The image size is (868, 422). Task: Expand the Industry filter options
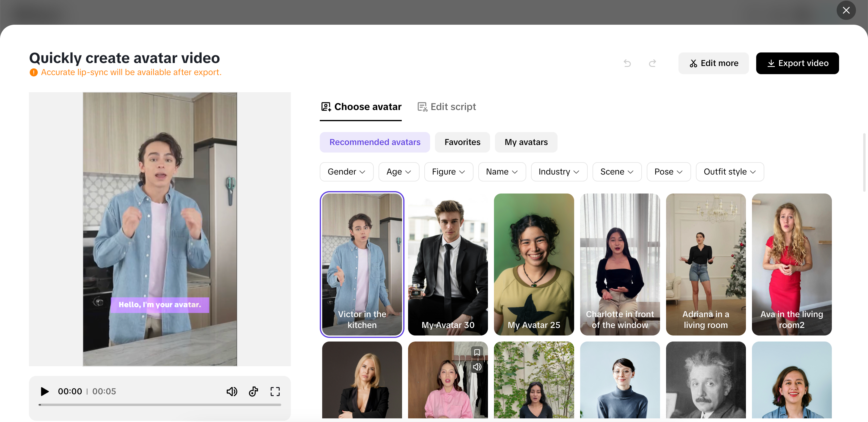[x=559, y=172]
